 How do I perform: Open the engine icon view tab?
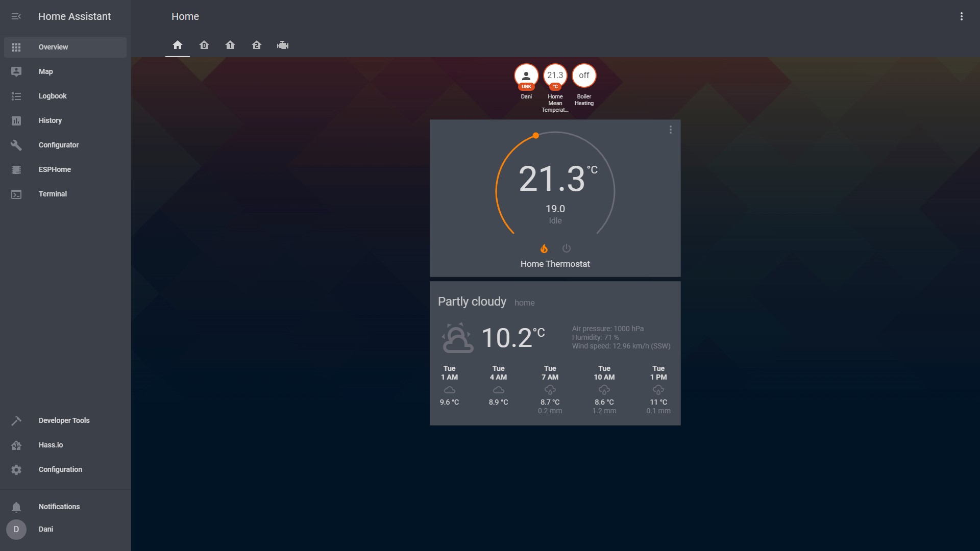point(283,45)
